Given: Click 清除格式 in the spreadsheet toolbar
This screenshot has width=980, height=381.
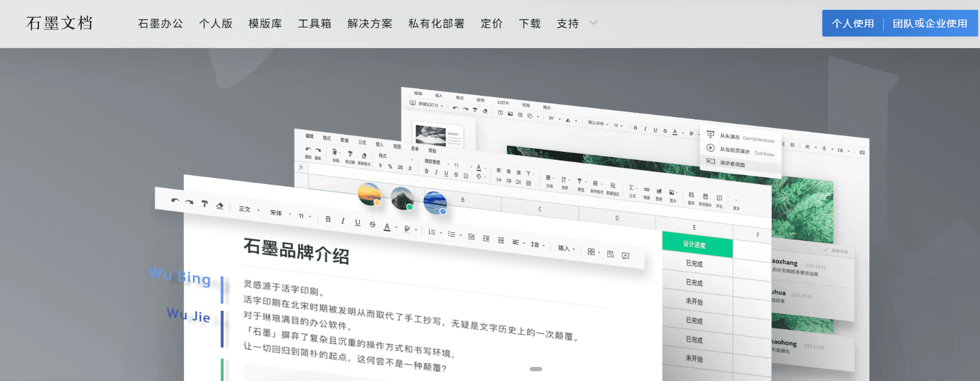Looking at the screenshot, I should coord(364,159).
